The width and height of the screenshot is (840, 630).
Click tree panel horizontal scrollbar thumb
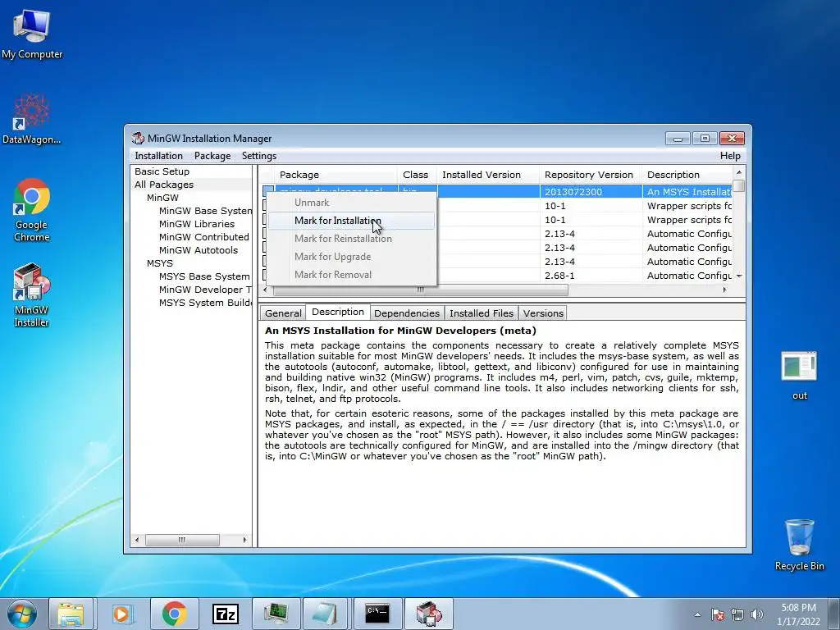click(x=182, y=540)
